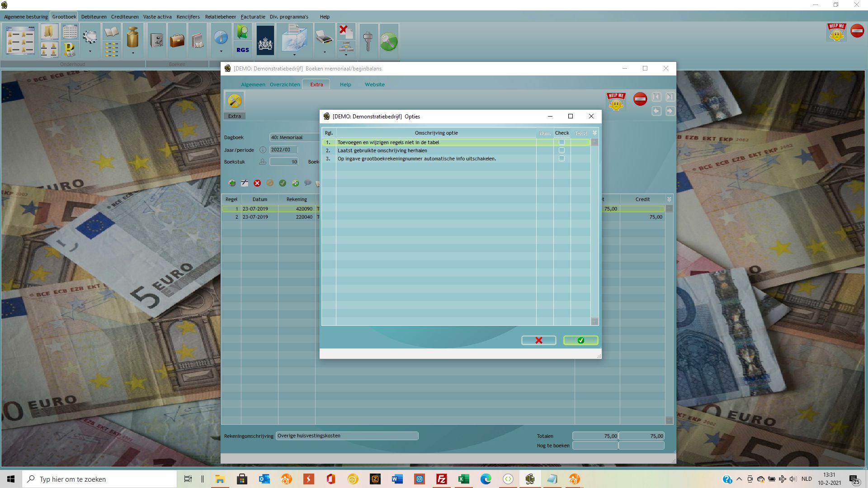Expand the dropdown arrow under the gear icon
Image resolution: width=868 pixels, height=488 pixels.
point(90,52)
